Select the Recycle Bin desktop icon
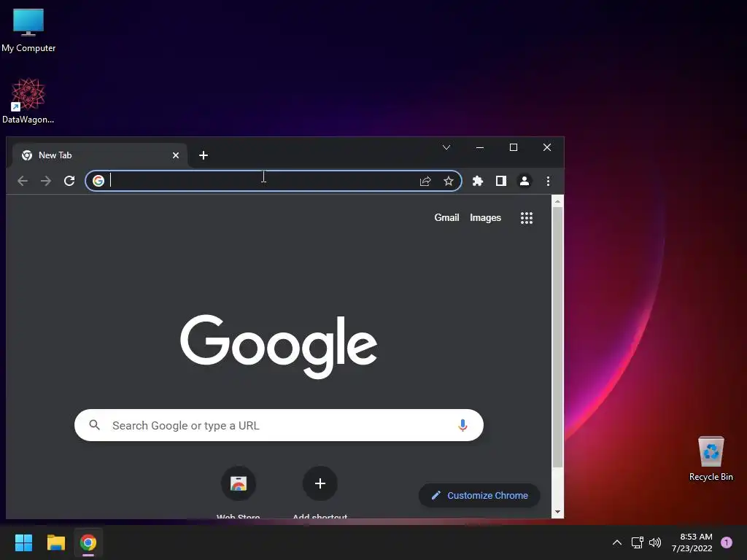 (x=711, y=459)
